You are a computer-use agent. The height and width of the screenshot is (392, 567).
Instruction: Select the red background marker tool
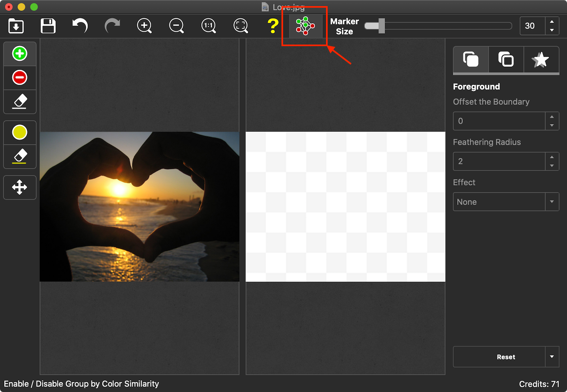point(20,77)
